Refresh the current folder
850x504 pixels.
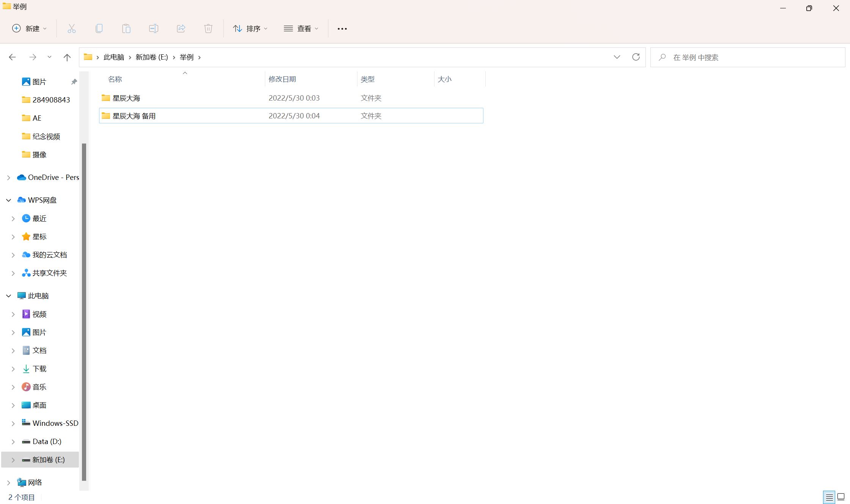(x=636, y=57)
